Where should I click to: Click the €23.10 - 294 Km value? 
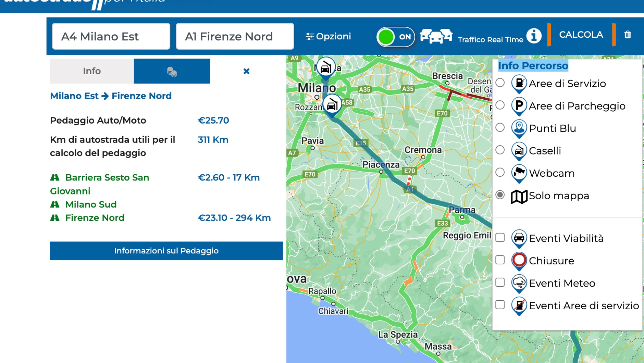coord(234,218)
